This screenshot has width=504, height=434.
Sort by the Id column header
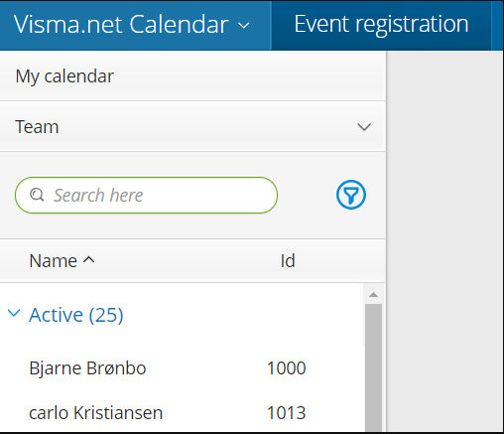288,261
